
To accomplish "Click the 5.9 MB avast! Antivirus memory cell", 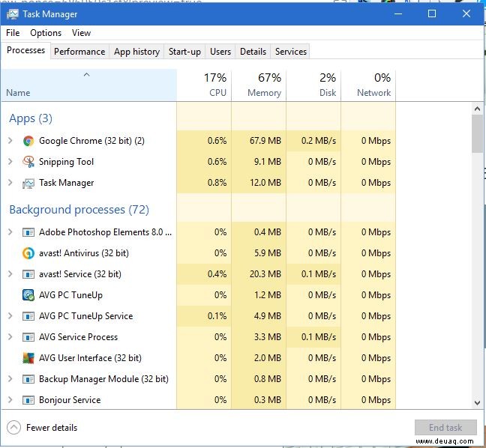I will [x=259, y=253].
